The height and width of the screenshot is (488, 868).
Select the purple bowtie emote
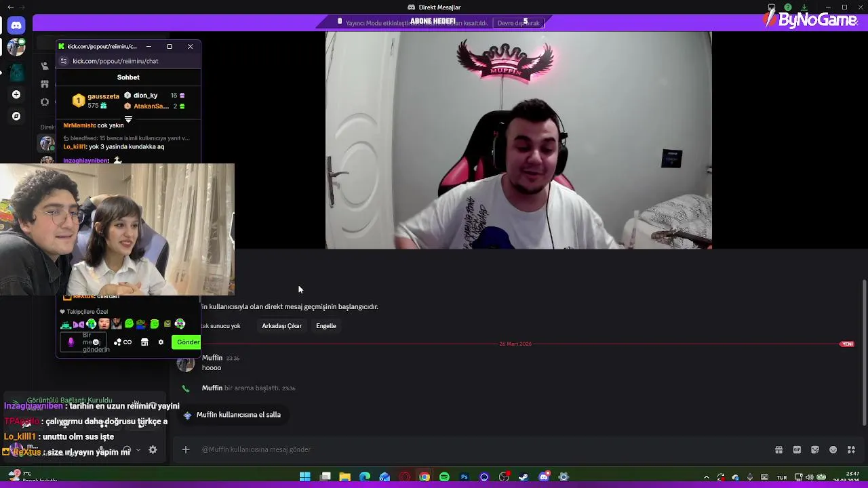pos(79,325)
